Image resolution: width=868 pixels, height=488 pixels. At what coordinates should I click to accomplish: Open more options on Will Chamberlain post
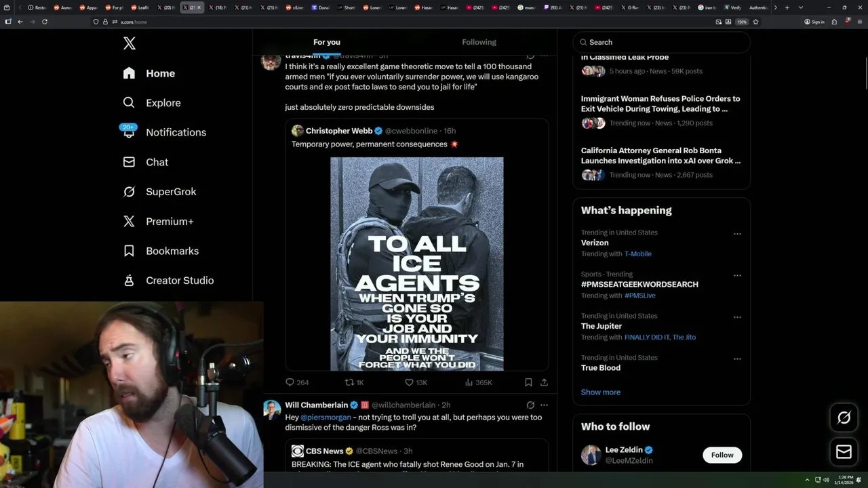(544, 405)
